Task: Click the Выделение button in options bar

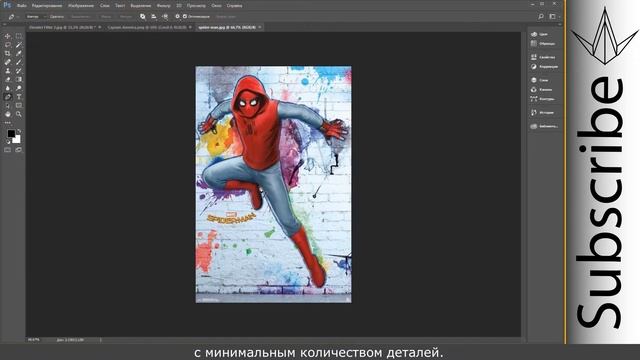Action: pos(80,17)
